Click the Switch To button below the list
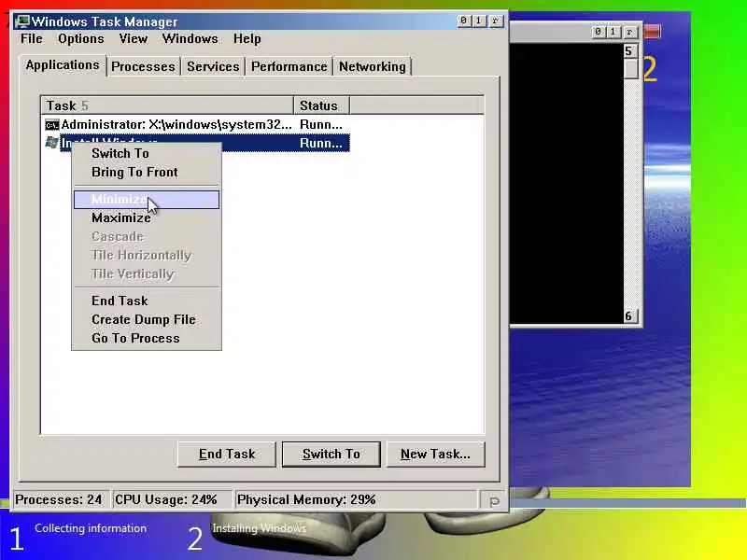The height and width of the screenshot is (560, 747). coord(331,455)
